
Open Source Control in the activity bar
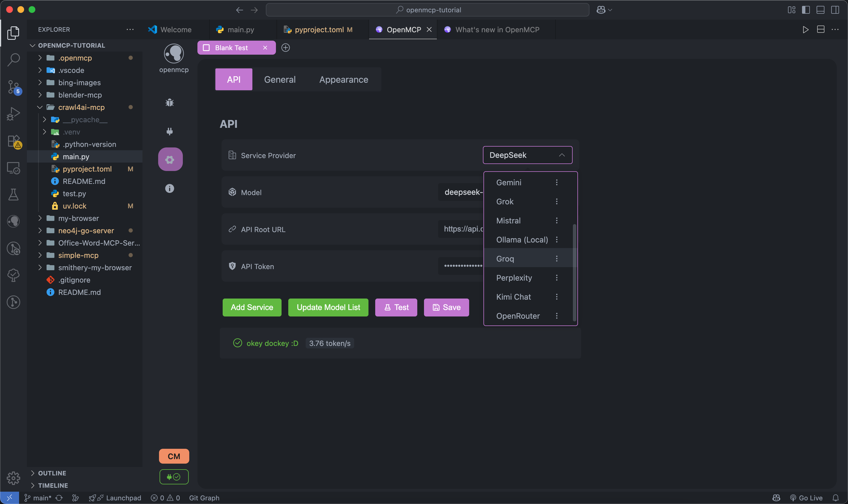pyautogui.click(x=13, y=87)
